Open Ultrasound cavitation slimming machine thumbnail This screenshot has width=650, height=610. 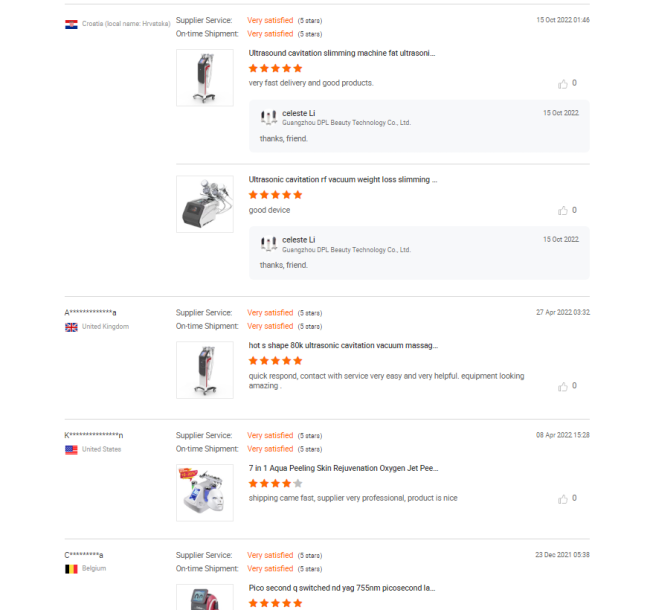[x=204, y=77]
